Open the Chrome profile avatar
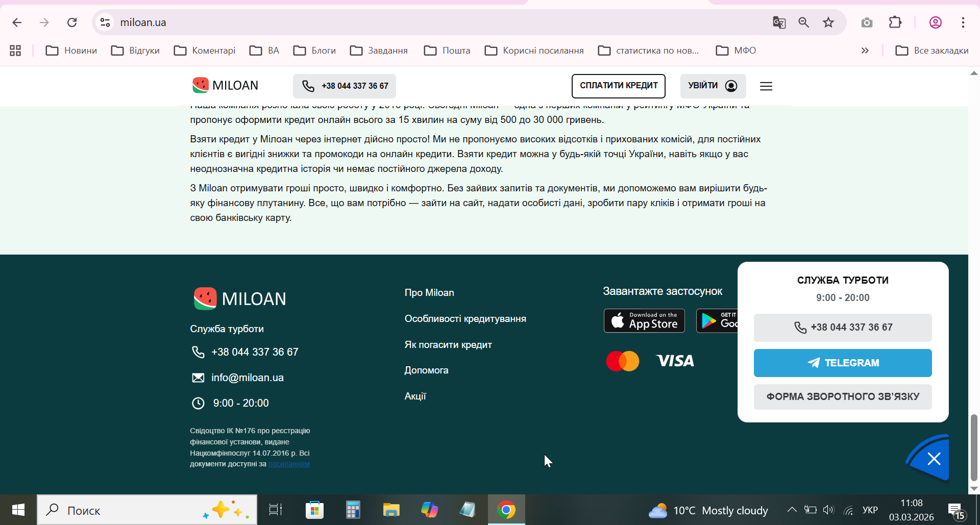Viewport: 980px width, 525px height. coord(936,22)
